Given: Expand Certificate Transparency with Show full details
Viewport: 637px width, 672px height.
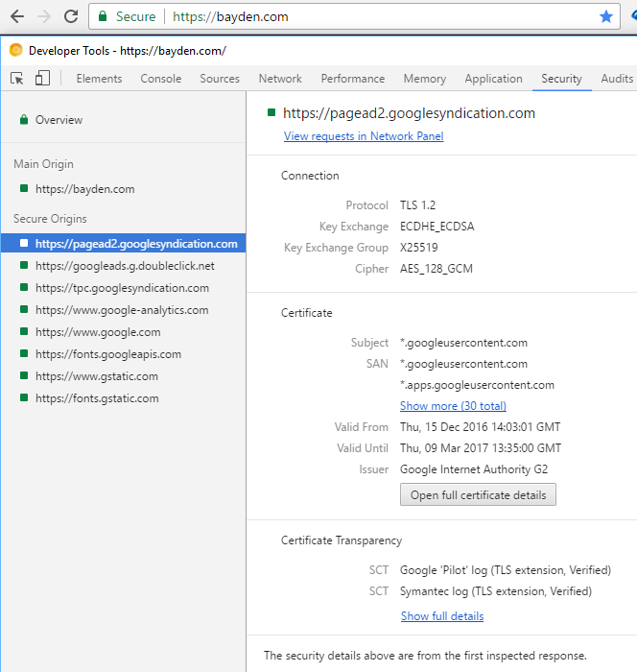Looking at the screenshot, I should click(x=441, y=616).
